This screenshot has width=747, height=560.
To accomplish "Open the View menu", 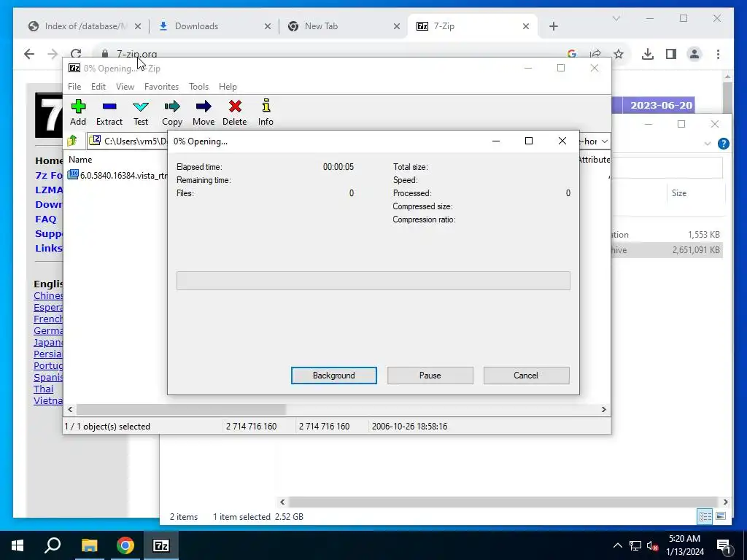I will [x=125, y=87].
